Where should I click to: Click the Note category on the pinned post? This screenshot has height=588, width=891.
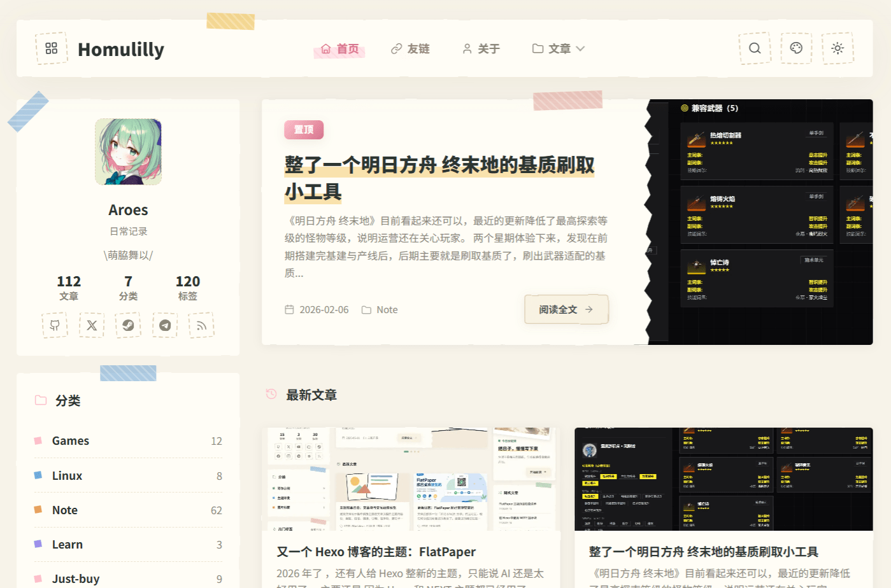coord(380,310)
